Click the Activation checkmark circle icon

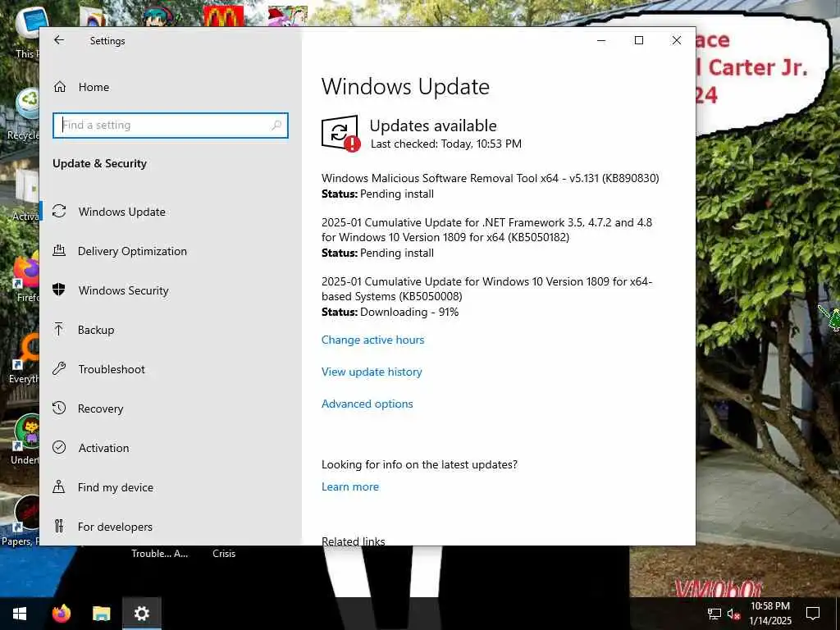click(x=59, y=447)
